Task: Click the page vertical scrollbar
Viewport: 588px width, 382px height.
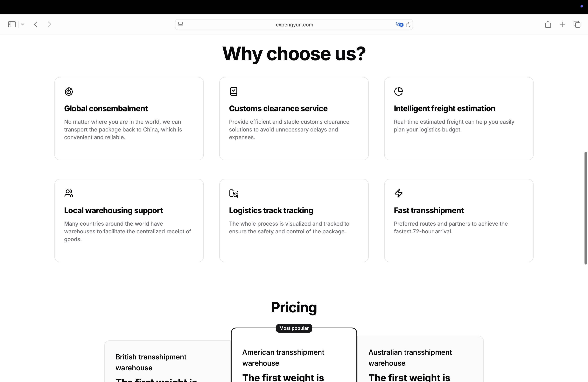Action: 585,208
